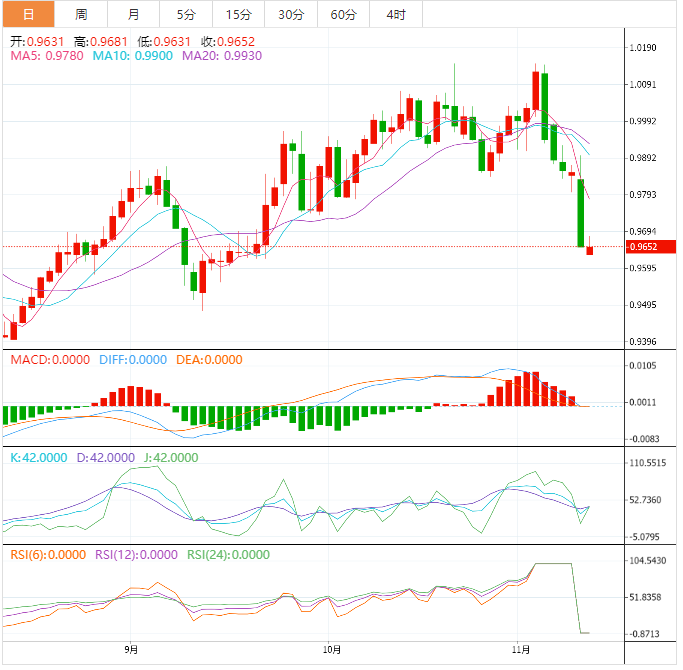
Task: Click the MACD indicator label
Action: [x=50, y=360]
